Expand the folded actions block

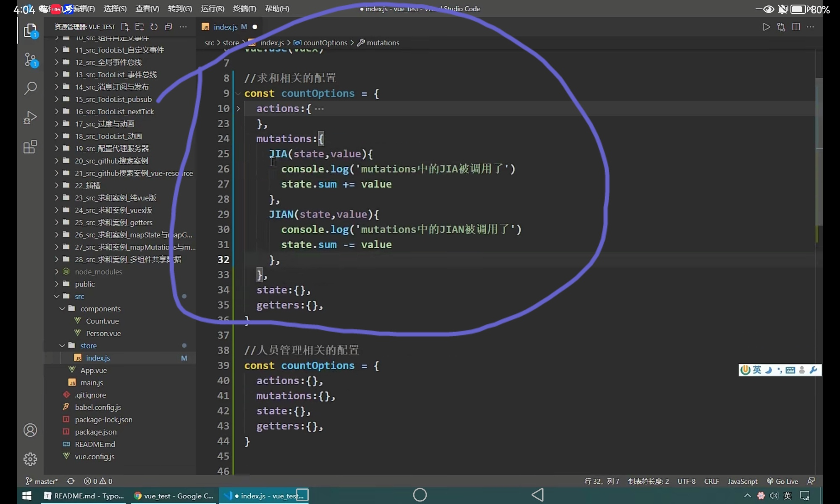coord(238,109)
